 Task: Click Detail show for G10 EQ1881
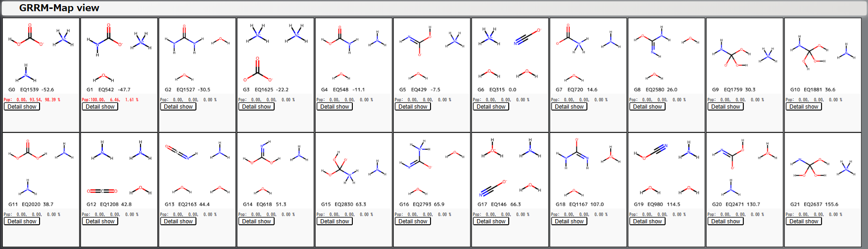pos(804,107)
